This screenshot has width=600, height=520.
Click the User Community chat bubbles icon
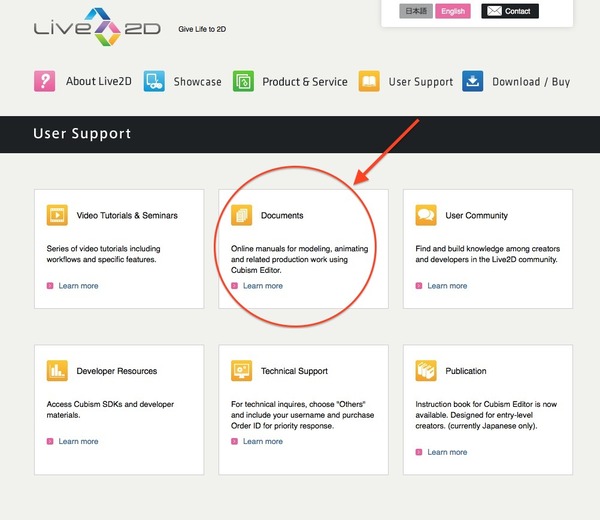point(426,215)
